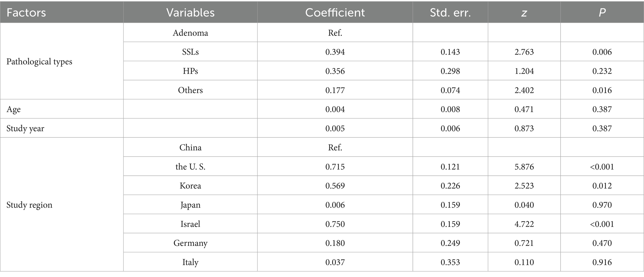Select the Israel coefficient value 0.750
The image size is (644, 277).
click(335, 224)
